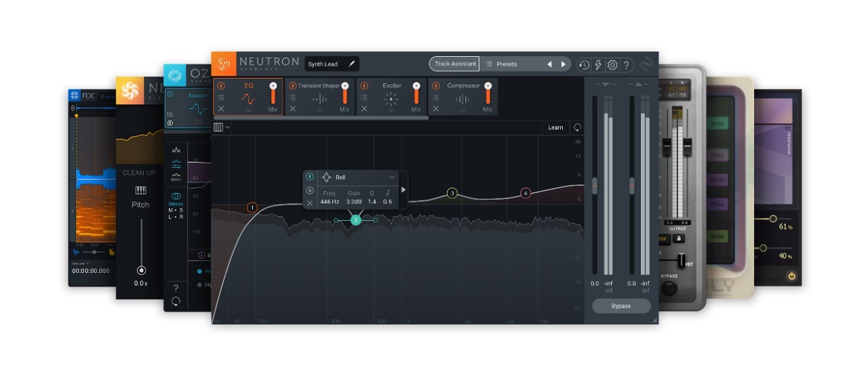Click the Synth Lead name field
This screenshot has width=868, height=380.
pos(332,64)
